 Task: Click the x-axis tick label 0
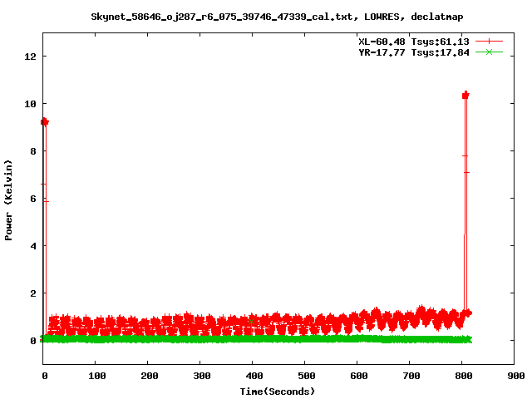(x=45, y=376)
